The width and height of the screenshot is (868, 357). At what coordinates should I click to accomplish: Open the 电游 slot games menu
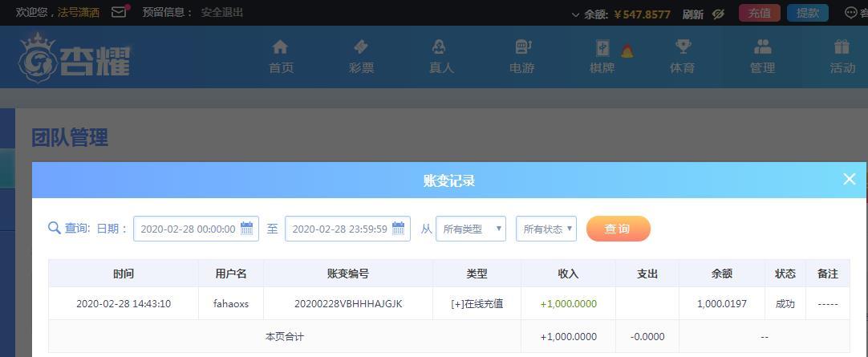point(522,67)
